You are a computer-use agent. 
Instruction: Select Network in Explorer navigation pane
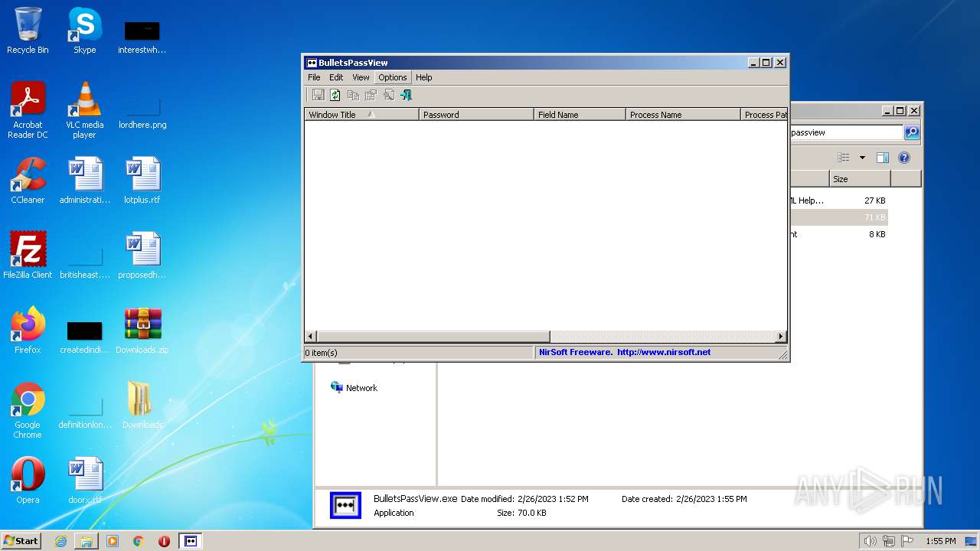click(354, 388)
